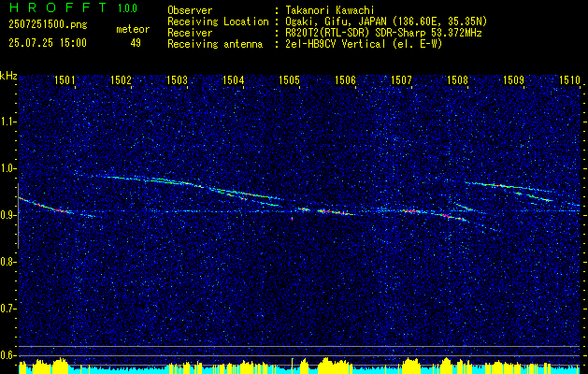Viewport: 588px width, 374px height.
Task: Click the 'Receiving Location' field label
Action: [218, 22]
